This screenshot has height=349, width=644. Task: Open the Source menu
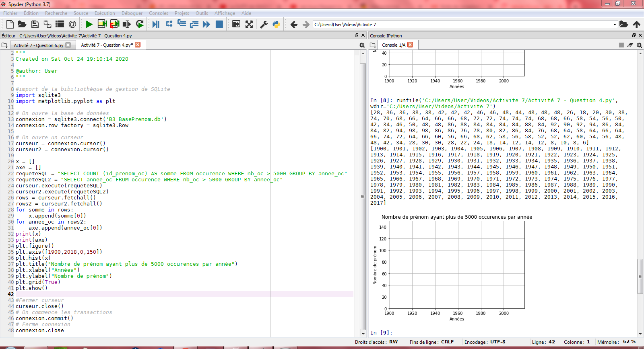click(81, 13)
